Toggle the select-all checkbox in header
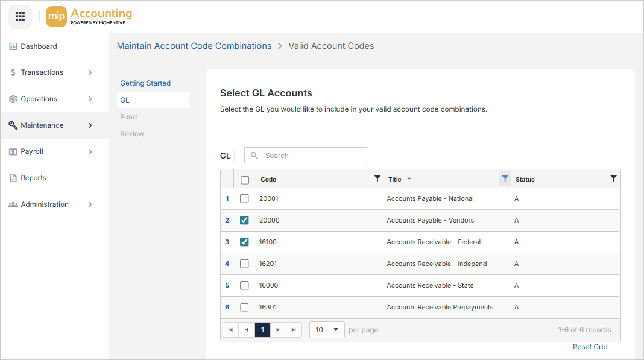 point(245,179)
